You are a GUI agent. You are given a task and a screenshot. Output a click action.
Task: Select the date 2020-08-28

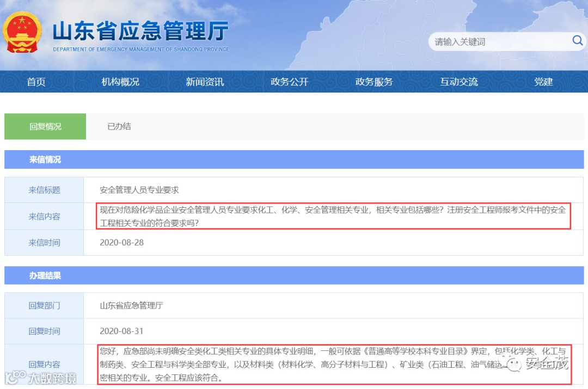coord(121,243)
